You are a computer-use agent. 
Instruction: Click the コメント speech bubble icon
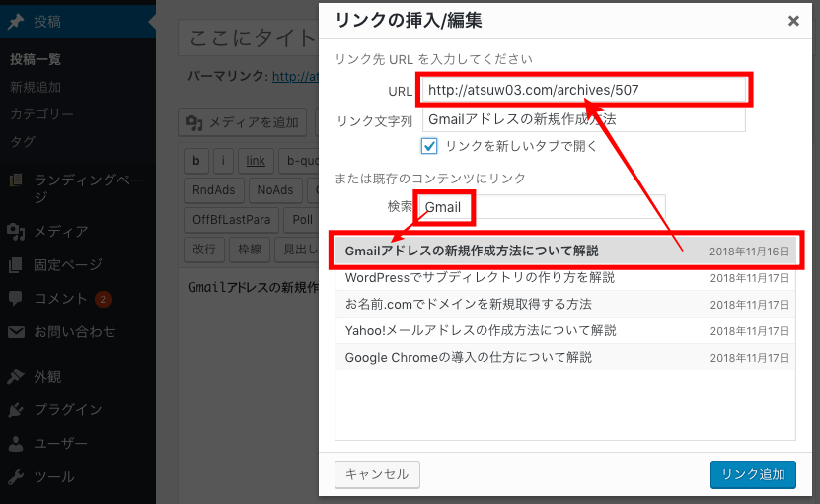(x=16, y=299)
